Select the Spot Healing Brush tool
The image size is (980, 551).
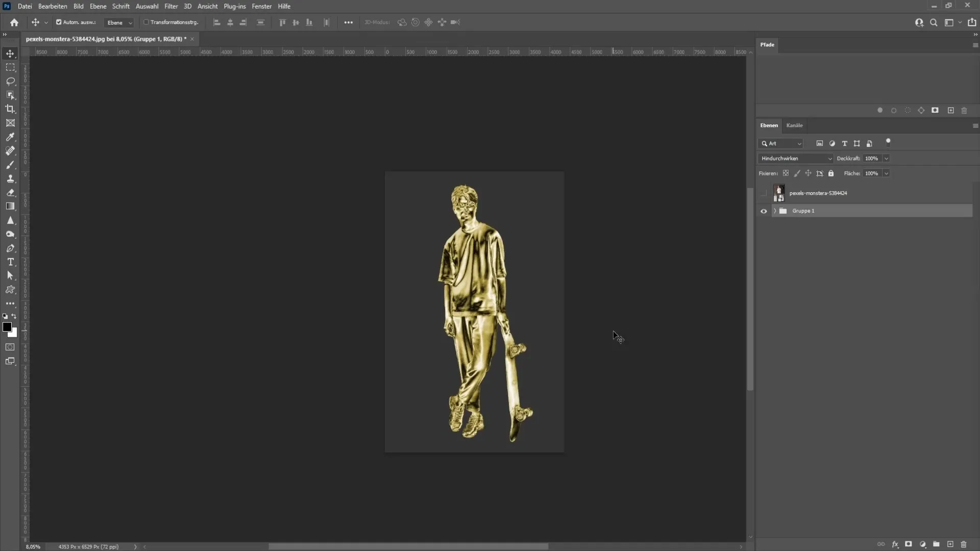click(10, 151)
